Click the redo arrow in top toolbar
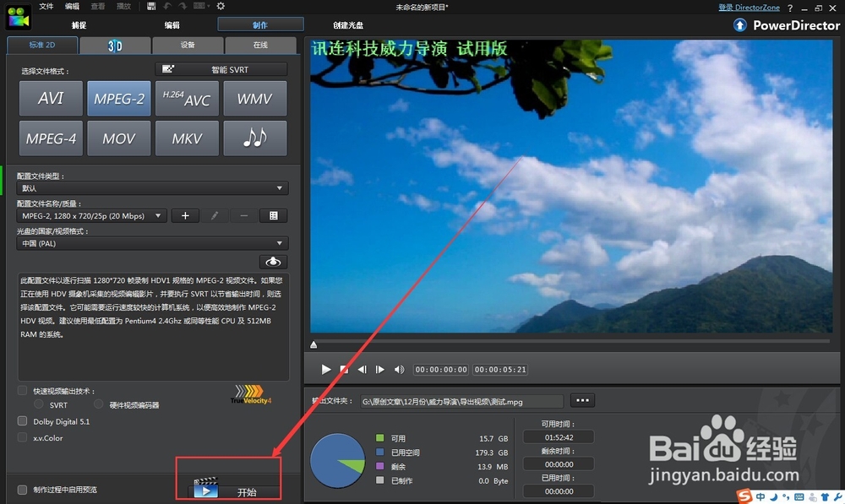The height and width of the screenshot is (504, 845). pos(183,6)
